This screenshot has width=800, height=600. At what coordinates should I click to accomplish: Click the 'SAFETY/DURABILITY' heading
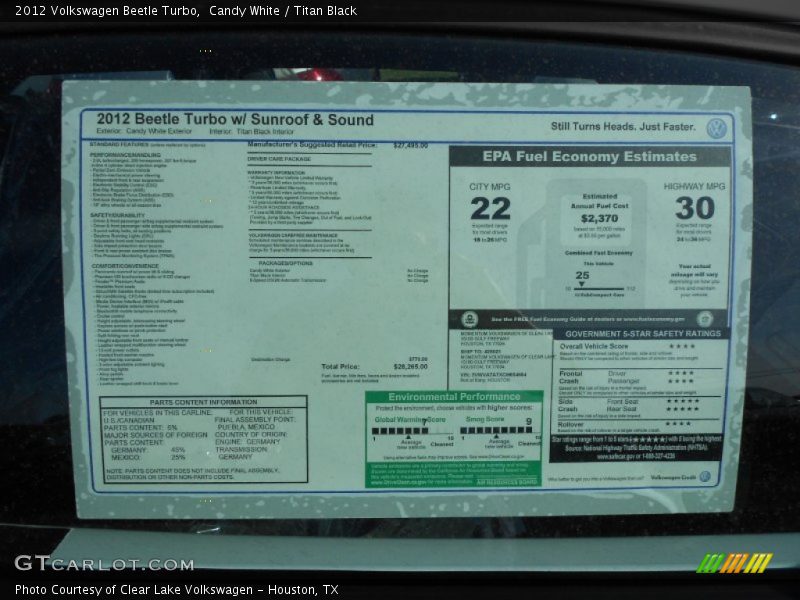pos(117,215)
